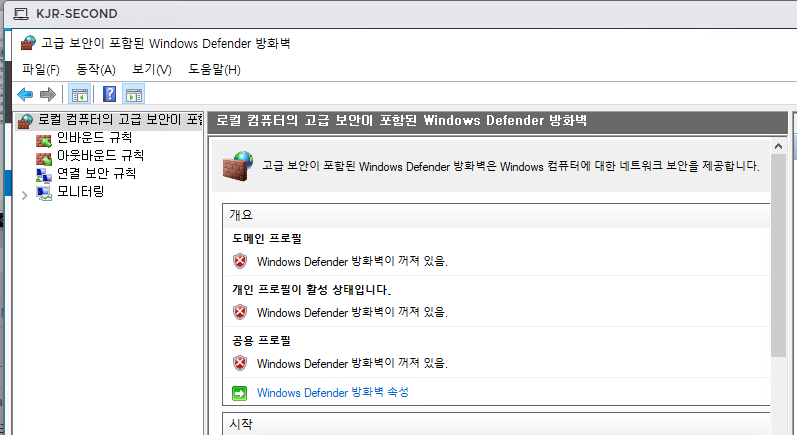Click the vertical scrollbar thumb
The width and height of the screenshot is (797, 435).
point(778,255)
